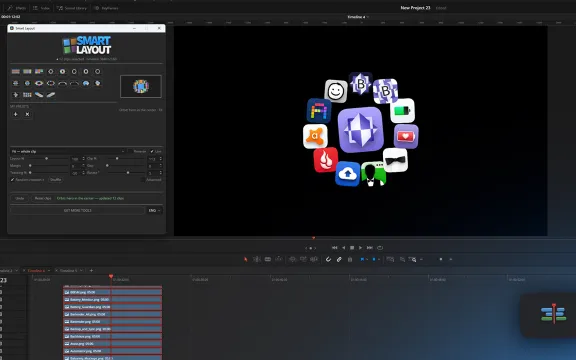Choose the first circle layout preset in top row

coord(51,72)
